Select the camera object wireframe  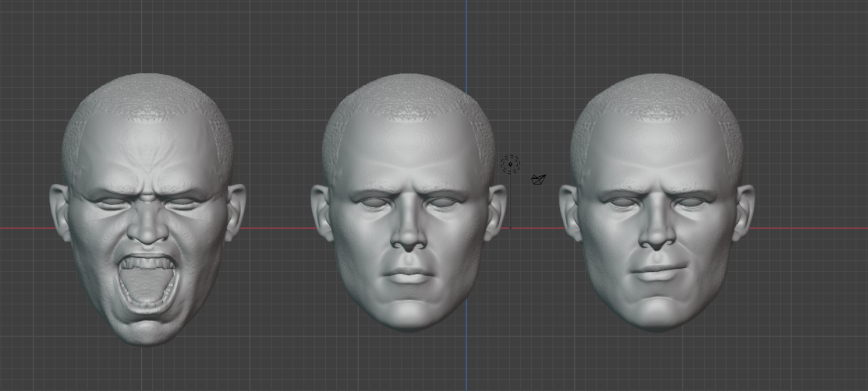tap(539, 179)
